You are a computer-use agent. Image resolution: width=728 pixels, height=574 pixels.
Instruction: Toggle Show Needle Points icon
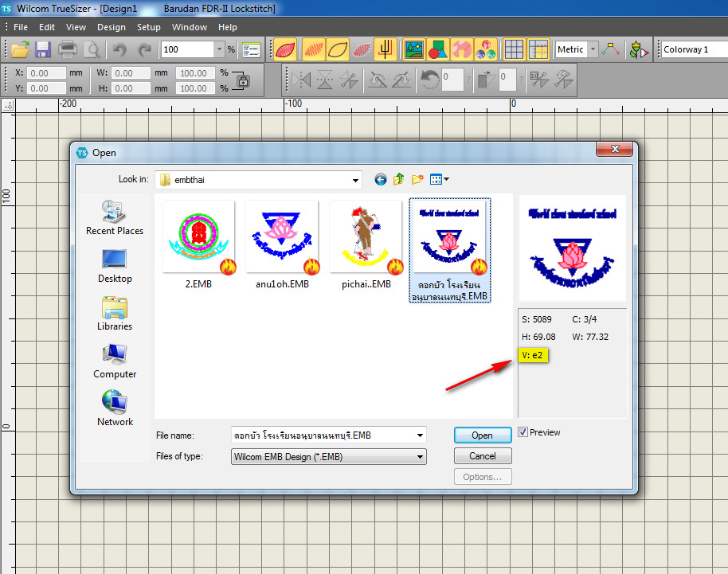(362, 49)
